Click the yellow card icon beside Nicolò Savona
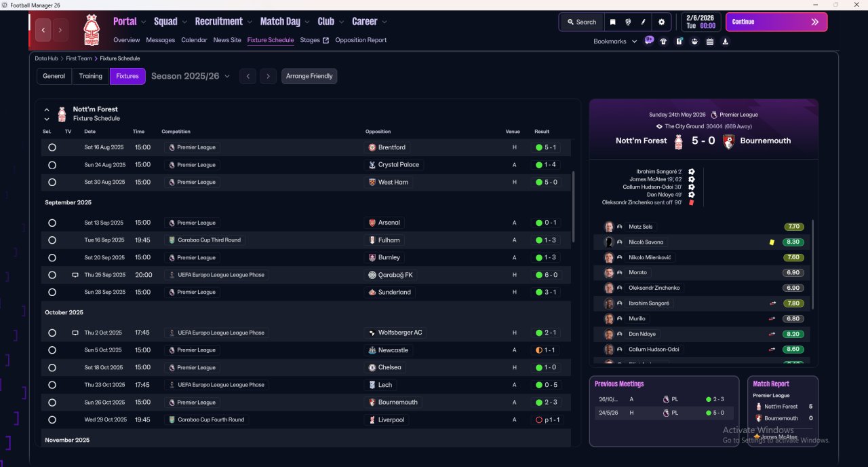Screen dimensions: 868x467 coord(772,242)
